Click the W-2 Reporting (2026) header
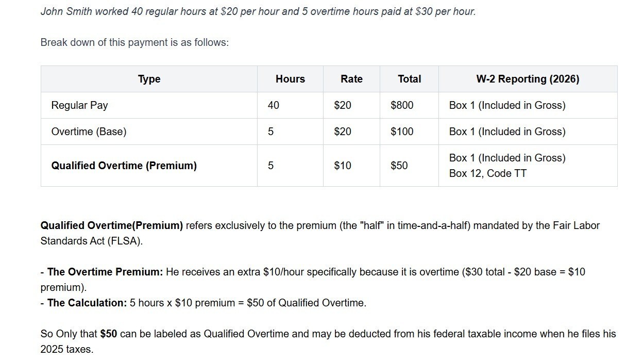Screen dimensions: 644x359 528,79
